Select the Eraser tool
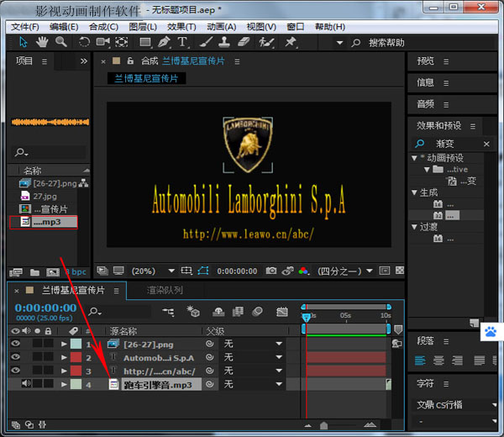 pyautogui.click(x=244, y=42)
